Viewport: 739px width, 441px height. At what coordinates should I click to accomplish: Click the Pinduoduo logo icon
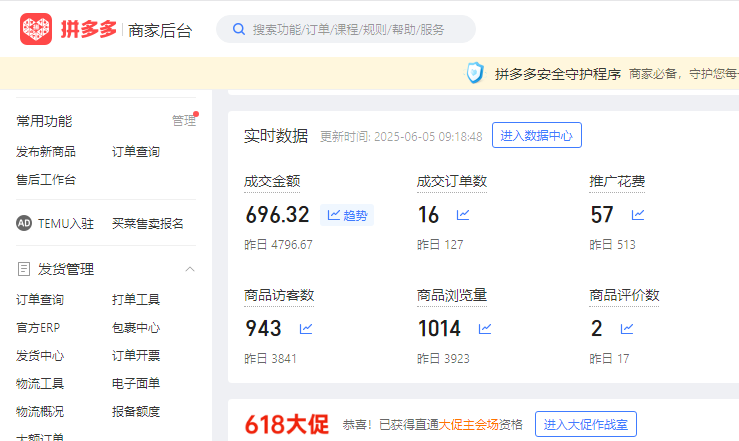(x=36, y=29)
